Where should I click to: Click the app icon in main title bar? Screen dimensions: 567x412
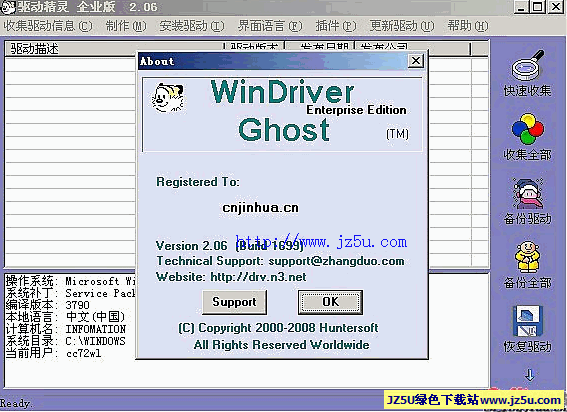tap(8, 7)
